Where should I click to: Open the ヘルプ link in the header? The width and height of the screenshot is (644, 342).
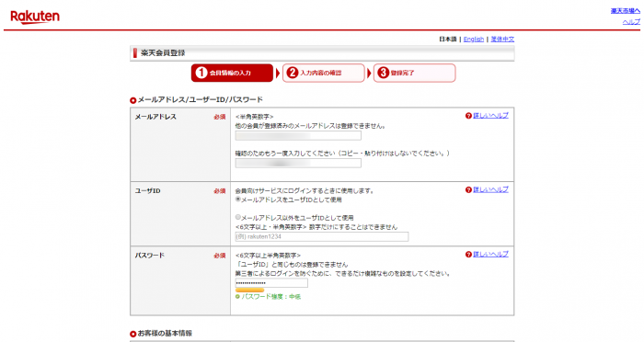[631, 22]
